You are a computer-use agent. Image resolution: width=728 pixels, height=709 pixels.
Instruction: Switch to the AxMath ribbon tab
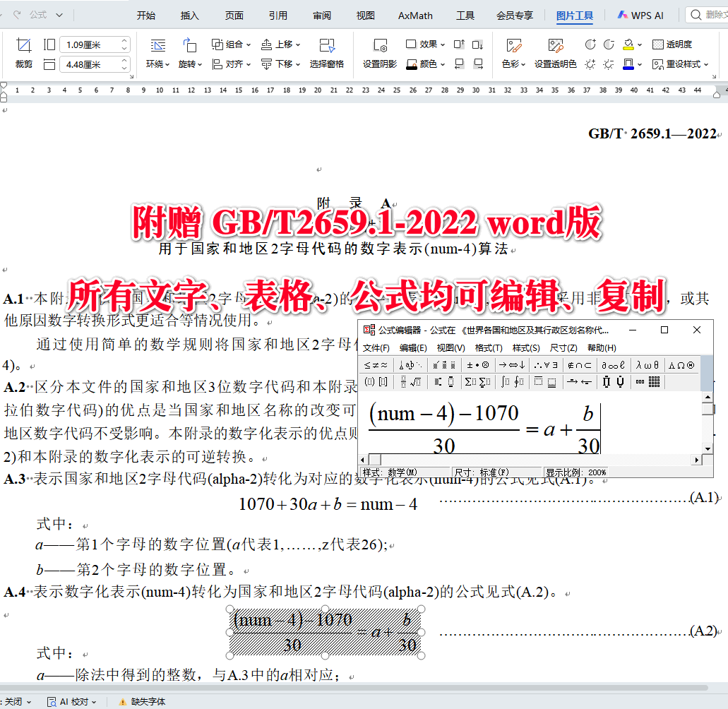coord(414,14)
